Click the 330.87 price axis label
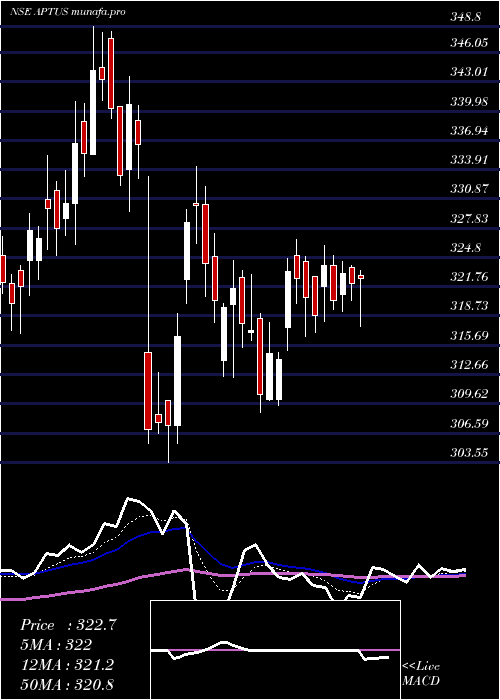 469,189
